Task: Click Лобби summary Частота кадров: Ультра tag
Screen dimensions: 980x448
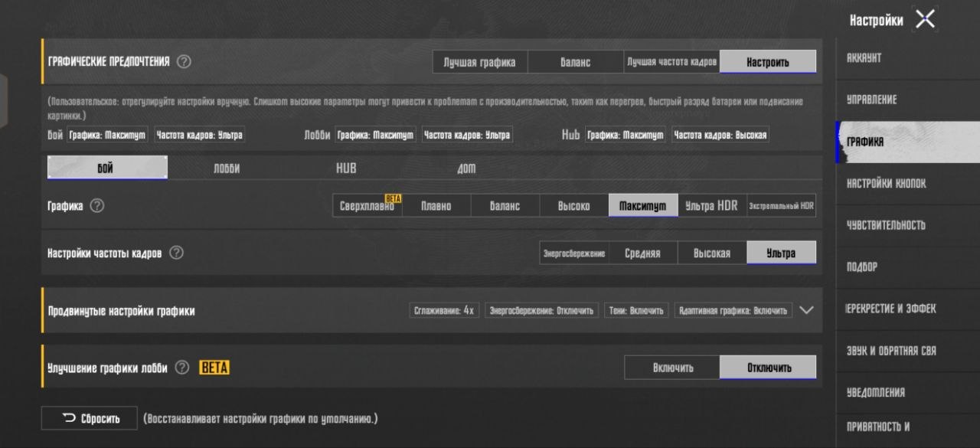Action: (467, 135)
